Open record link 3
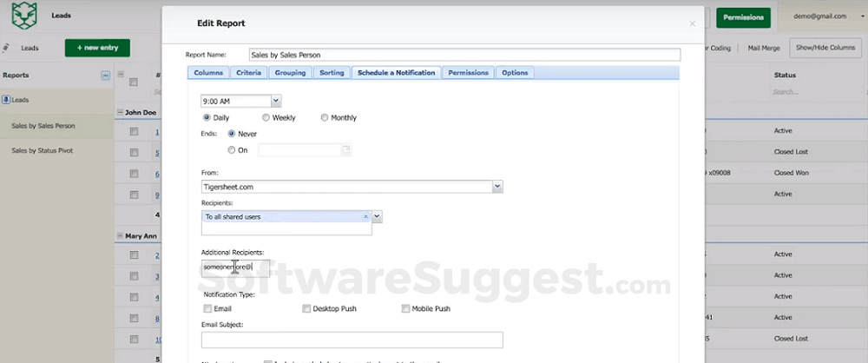This screenshot has width=868, height=363. [x=157, y=276]
